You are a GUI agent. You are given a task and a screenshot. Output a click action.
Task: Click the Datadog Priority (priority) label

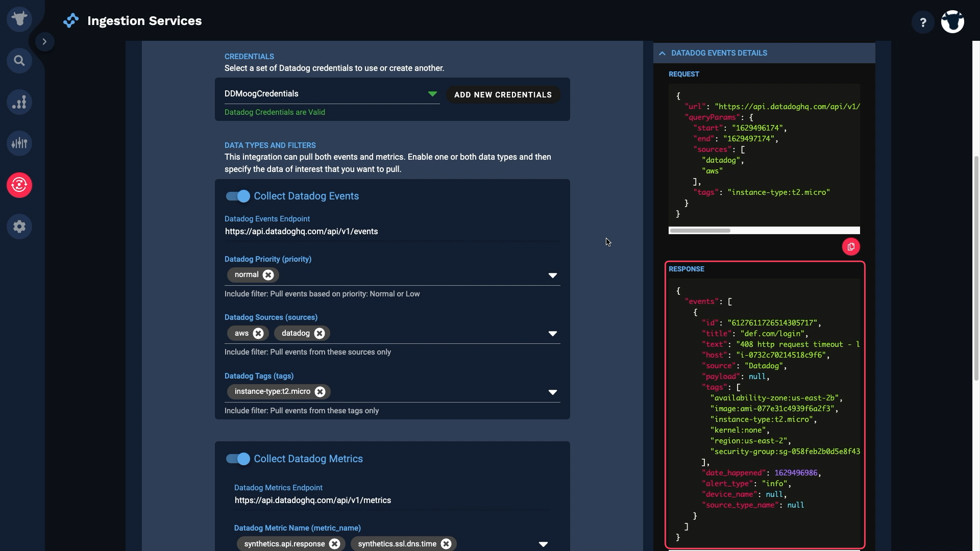(x=268, y=259)
